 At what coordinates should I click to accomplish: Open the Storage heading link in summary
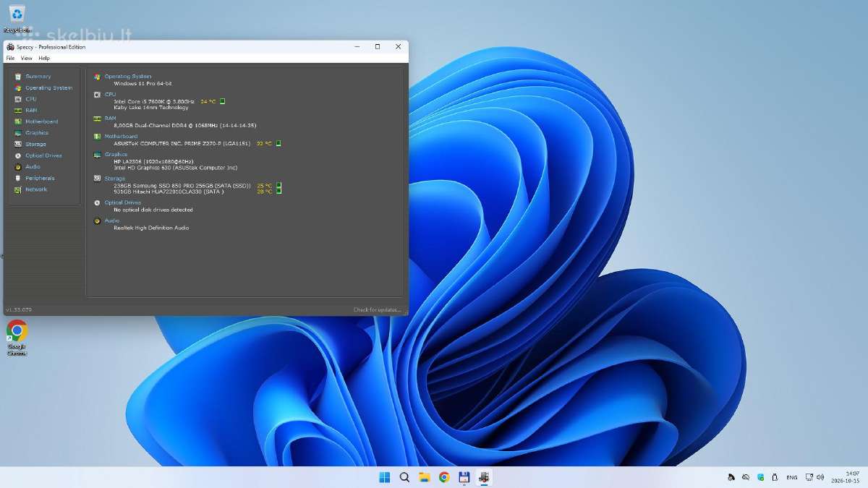114,179
